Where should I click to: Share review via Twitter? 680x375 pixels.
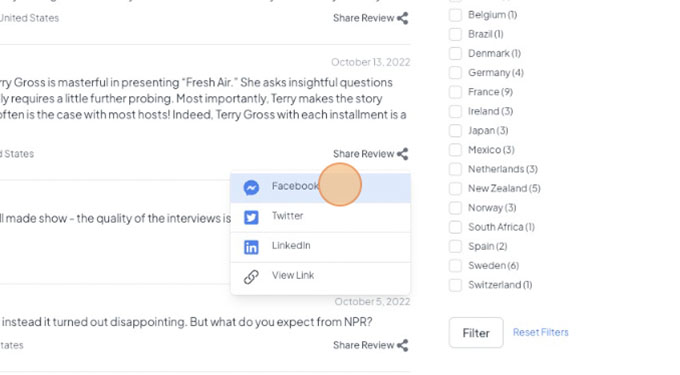point(320,217)
